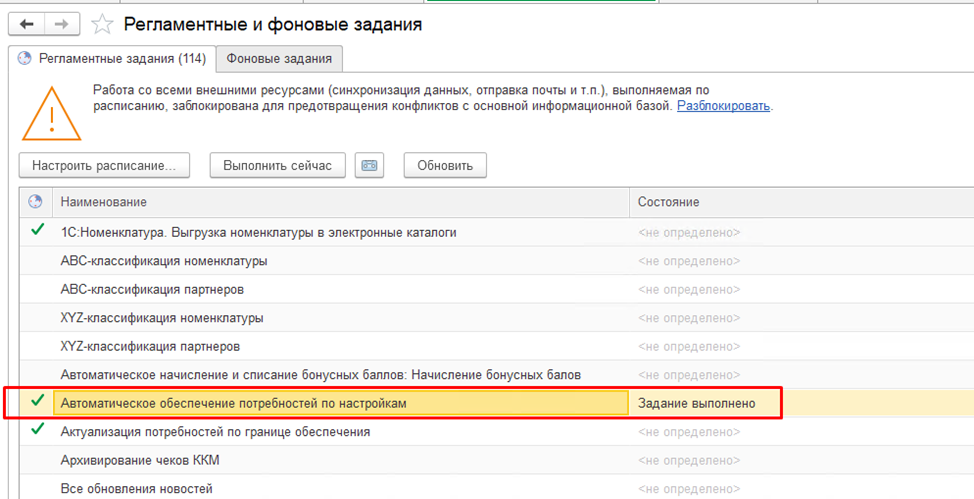This screenshot has height=499, width=974.
Task: Sort by Состояние column header
Action: [x=801, y=202]
